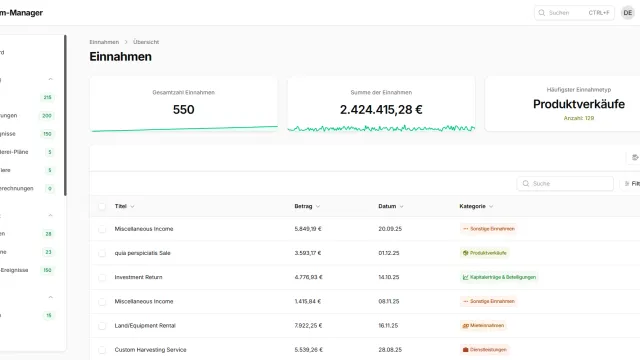Check the Custom Harvesting Service row

tap(102, 350)
